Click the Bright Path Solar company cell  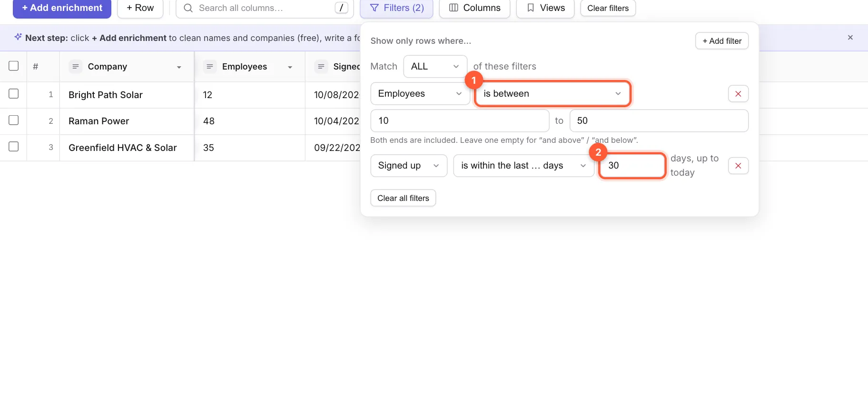(127, 95)
